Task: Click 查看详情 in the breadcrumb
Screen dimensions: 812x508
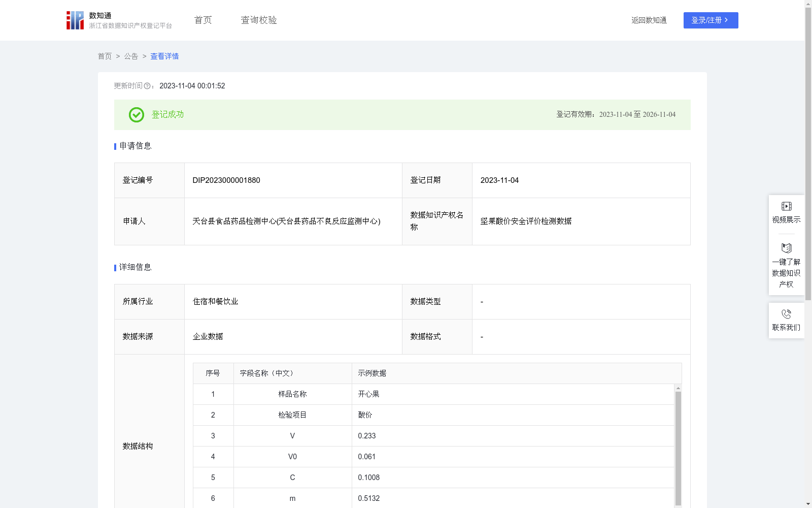Action: pyautogui.click(x=164, y=56)
